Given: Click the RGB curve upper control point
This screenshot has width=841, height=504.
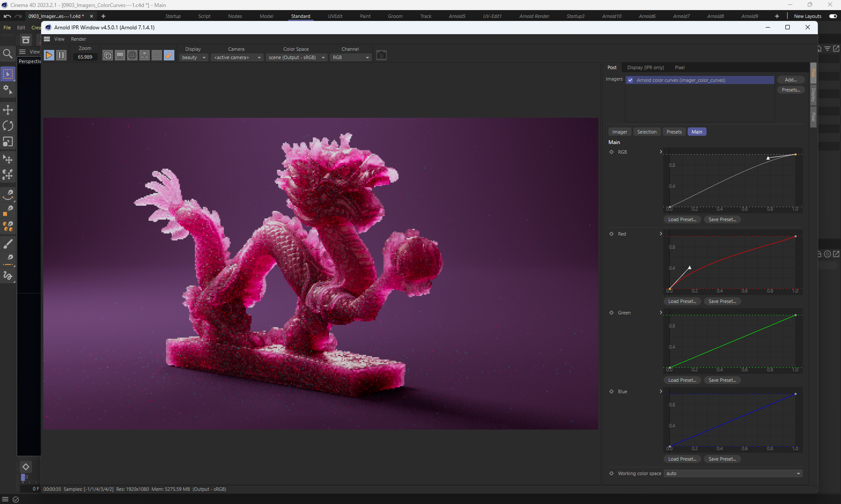Looking at the screenshot, I should pyautogui.click(x=795, y=155).
